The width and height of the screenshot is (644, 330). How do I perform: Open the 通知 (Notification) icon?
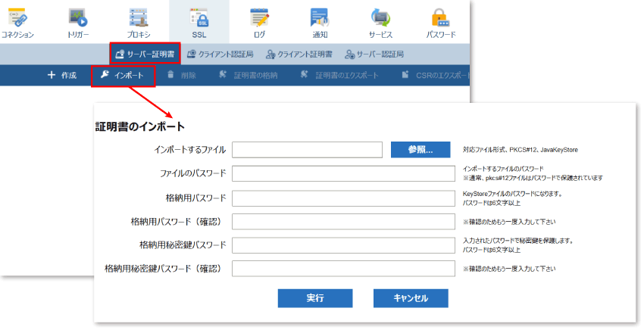(x=320, y=23)
